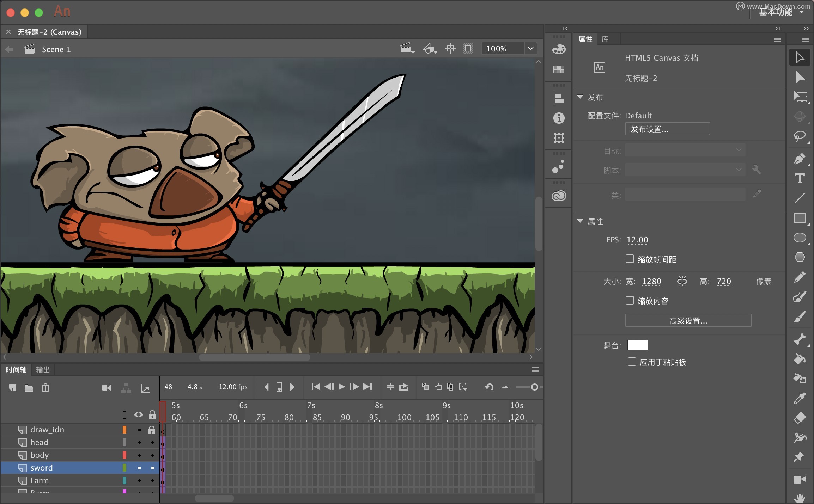Select the Pencil tool
This screenshot has height=504, width=814.
click(800, 277)
